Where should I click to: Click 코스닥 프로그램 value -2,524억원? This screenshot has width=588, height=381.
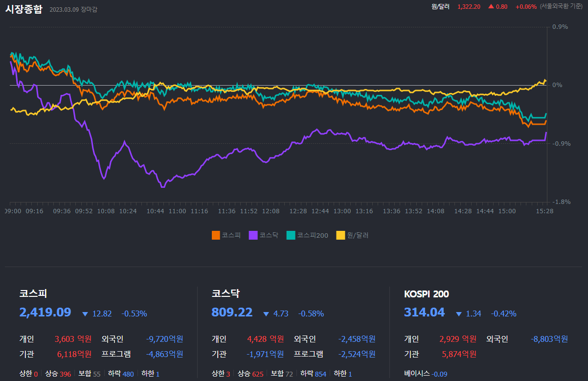point(357,354)
